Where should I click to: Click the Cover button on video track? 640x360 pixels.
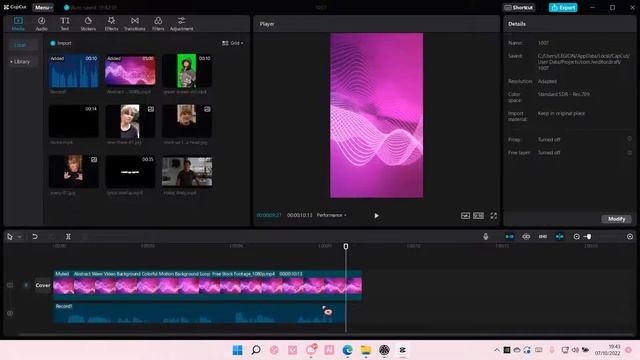[42, 285]
